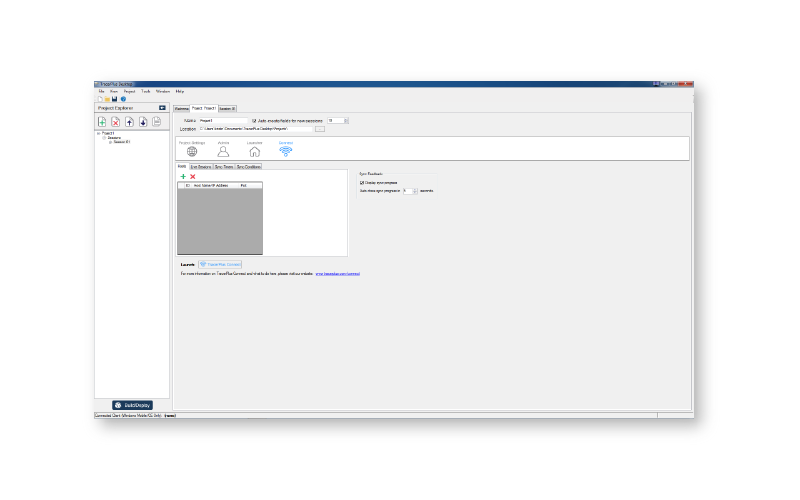
Task: Switch to the Live Sessions sub-tab
Action: click(x=201, y=167)
